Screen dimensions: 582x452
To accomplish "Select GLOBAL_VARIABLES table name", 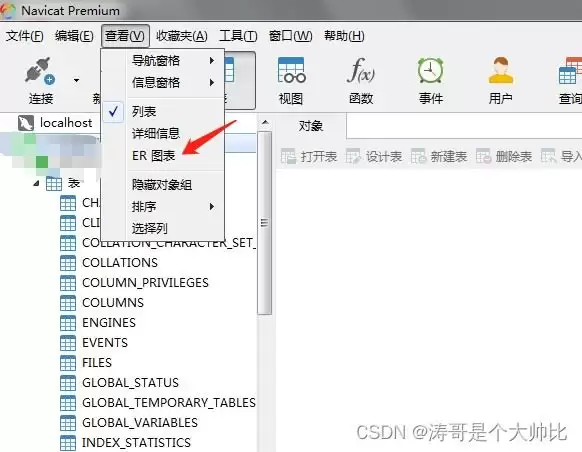I will click(x=140, y=423).
